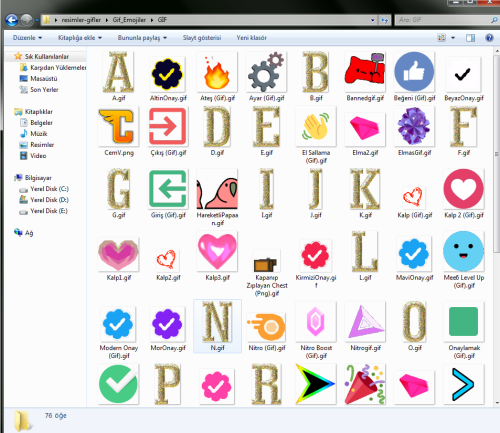The image size is (500, 433).
Task: Change view using the view icon button
Action: click(442, 38)
